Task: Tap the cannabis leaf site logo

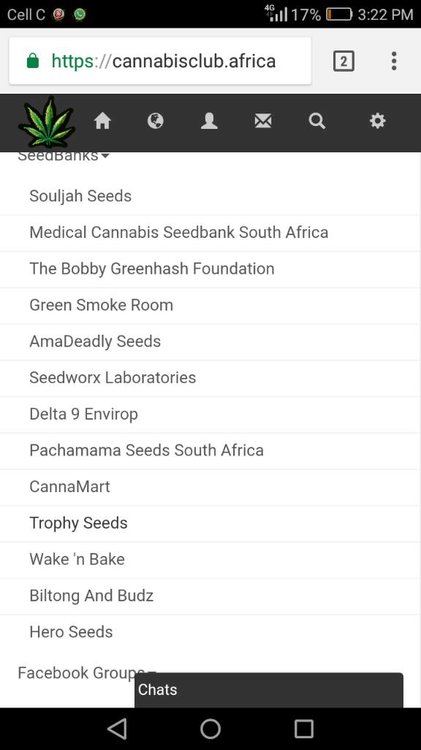Action: point(47,121)
